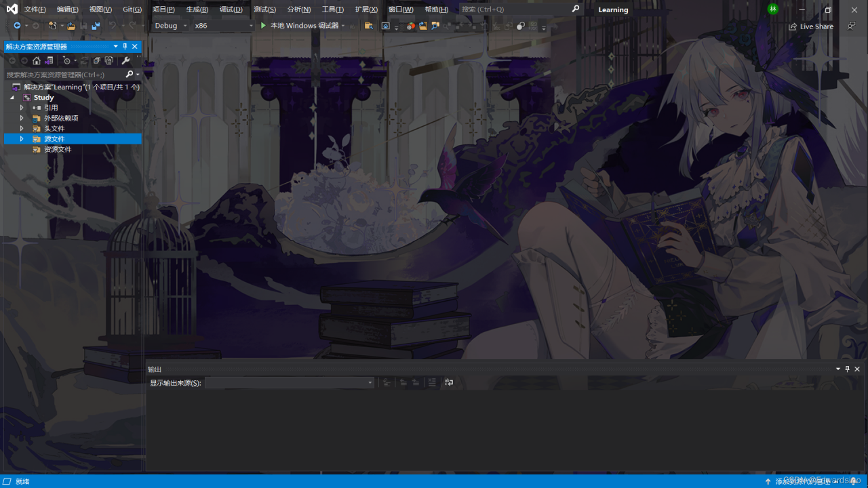Close the Output panel

pos(857,369)
